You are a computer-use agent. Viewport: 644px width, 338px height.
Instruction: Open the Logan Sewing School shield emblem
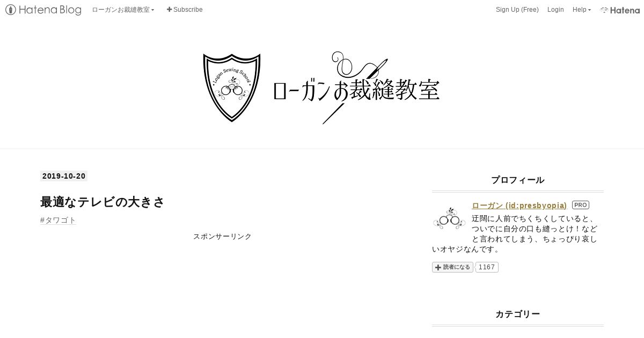coord(232,87)
